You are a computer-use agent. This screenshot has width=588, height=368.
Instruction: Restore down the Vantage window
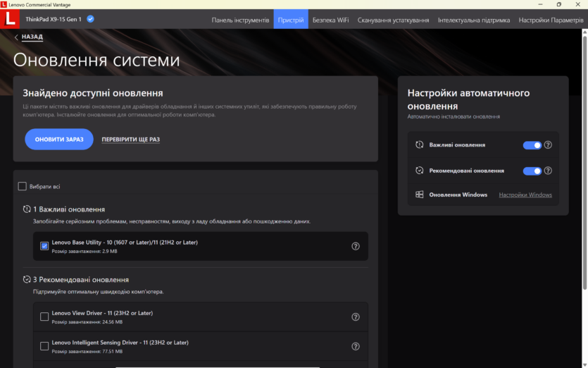559,4
